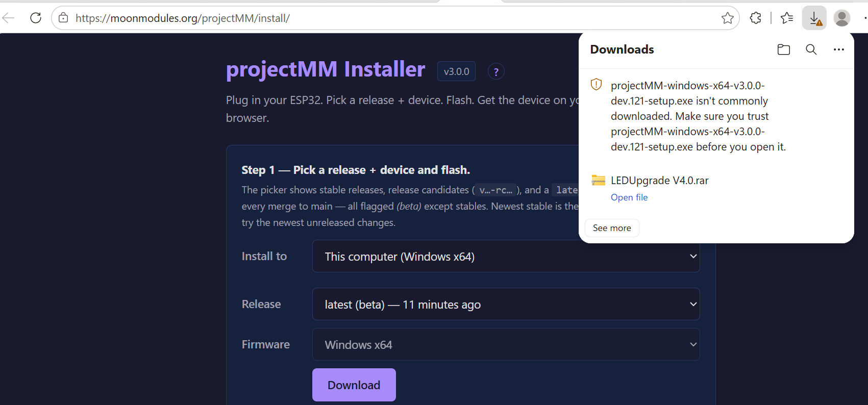Click the v…-rc… code snippet
Viewport: 868px width, 405px height.
pyautogui.click(x=495, y=190)
